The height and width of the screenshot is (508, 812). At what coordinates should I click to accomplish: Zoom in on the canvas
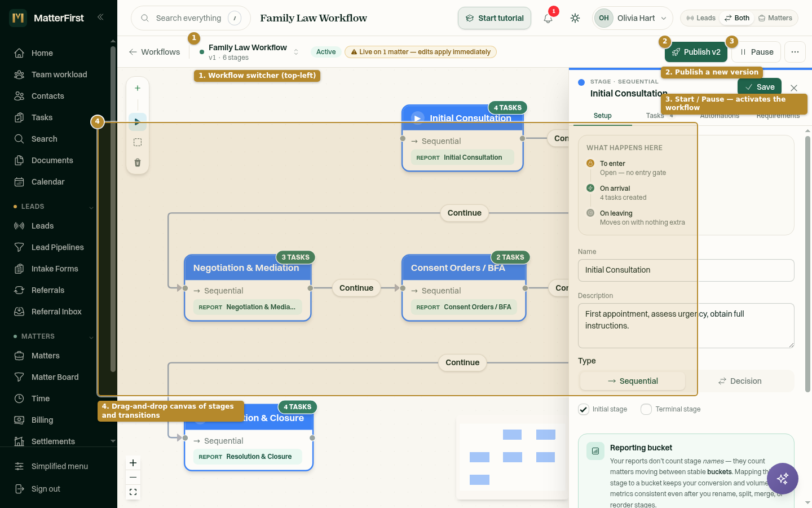pos(133,463)
